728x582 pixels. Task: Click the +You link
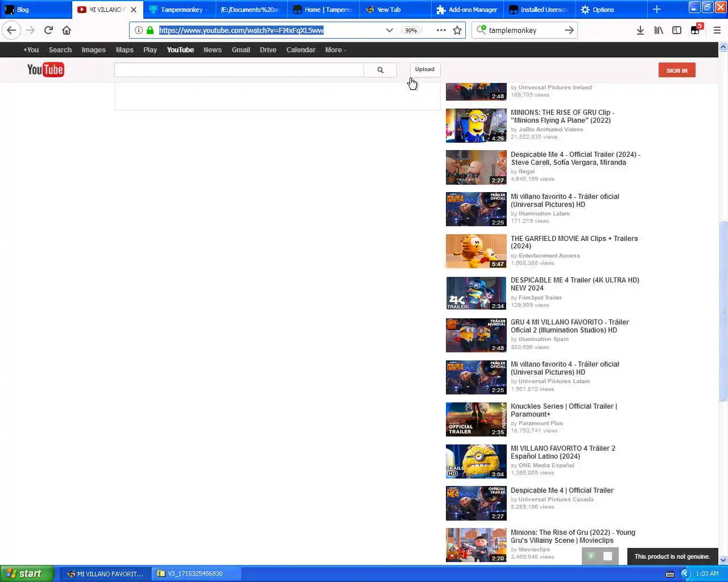[x=31, y=50]
